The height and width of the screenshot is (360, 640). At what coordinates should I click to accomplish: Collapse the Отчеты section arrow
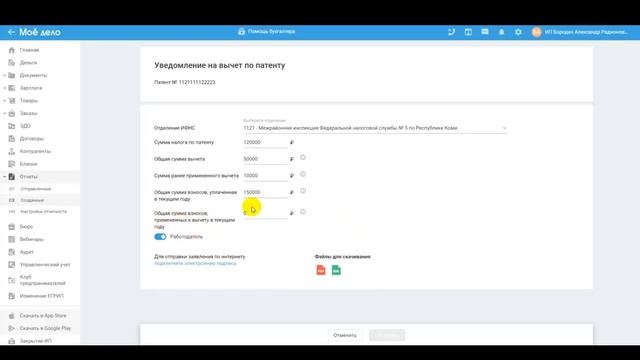pyautogui.click(x=4, y=177)
